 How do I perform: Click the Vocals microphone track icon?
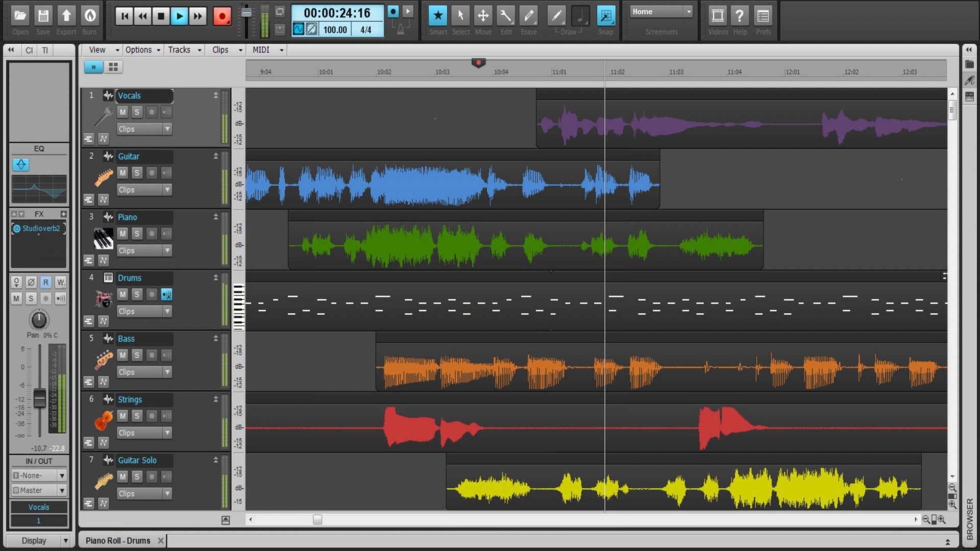tap(103, 117)
